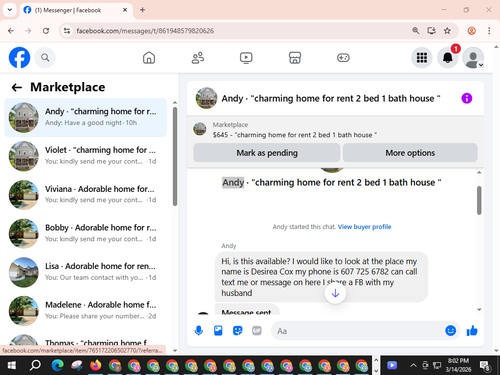Viewport: 500px width, 375px height.
Task: Open the notifications bell
Action: tap(448, 58)
